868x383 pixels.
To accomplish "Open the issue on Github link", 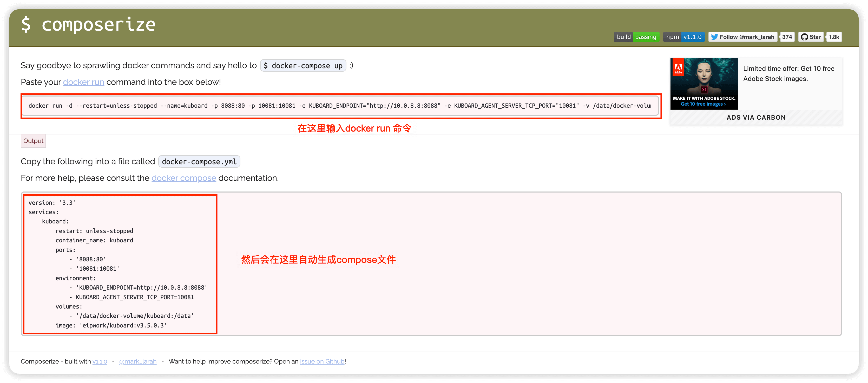I will [x=322, y=361].
